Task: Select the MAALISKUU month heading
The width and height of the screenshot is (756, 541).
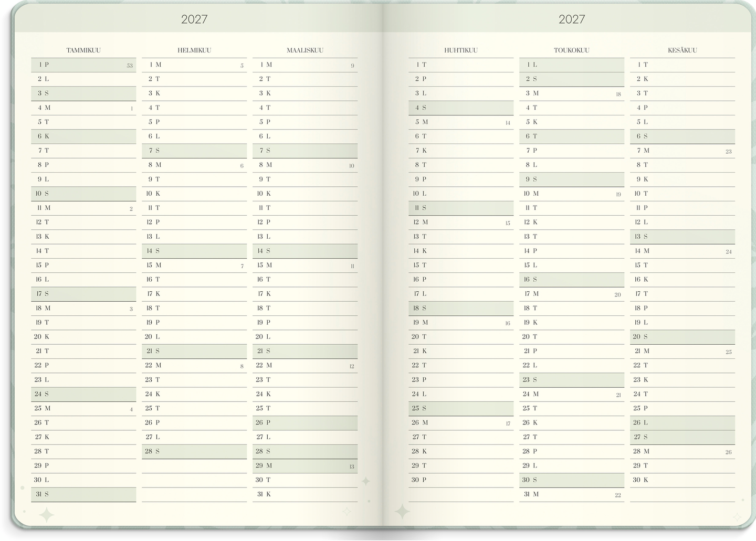Action: 305,50
